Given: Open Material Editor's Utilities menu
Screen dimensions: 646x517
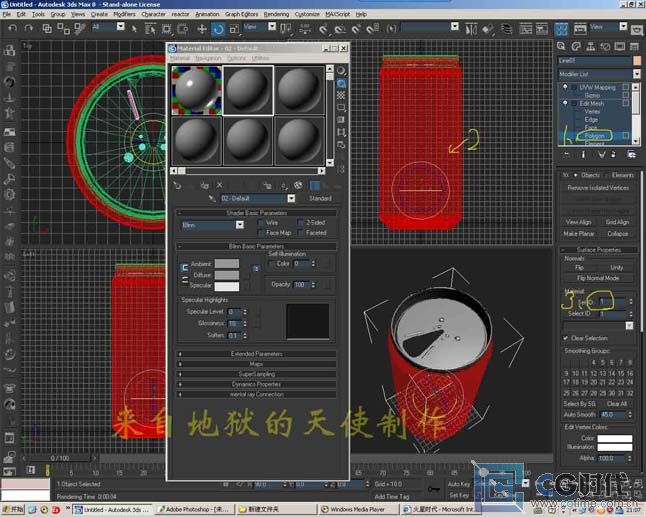Looking at the screenshot, I should pos(260,58).
